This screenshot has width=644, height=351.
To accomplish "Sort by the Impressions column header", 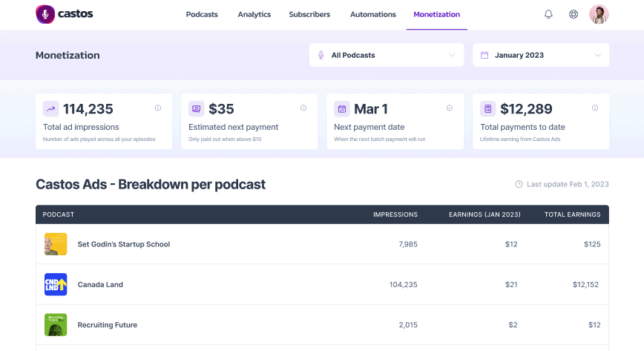I will pyautogui.click(x=395, y=214).
